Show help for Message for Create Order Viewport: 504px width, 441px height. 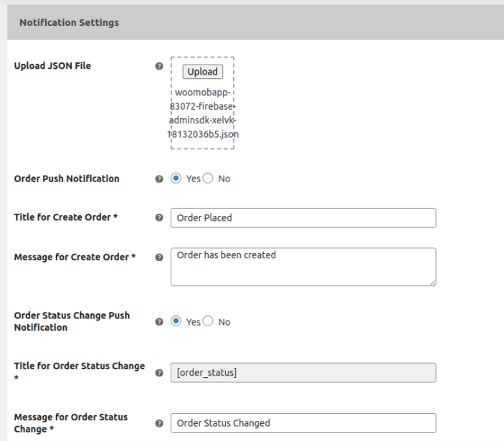[159, 257]
